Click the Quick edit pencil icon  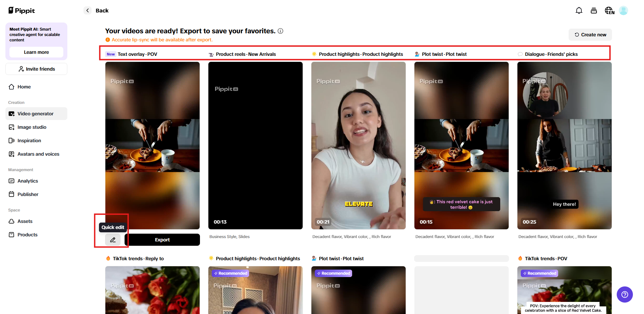pos(112,240)
